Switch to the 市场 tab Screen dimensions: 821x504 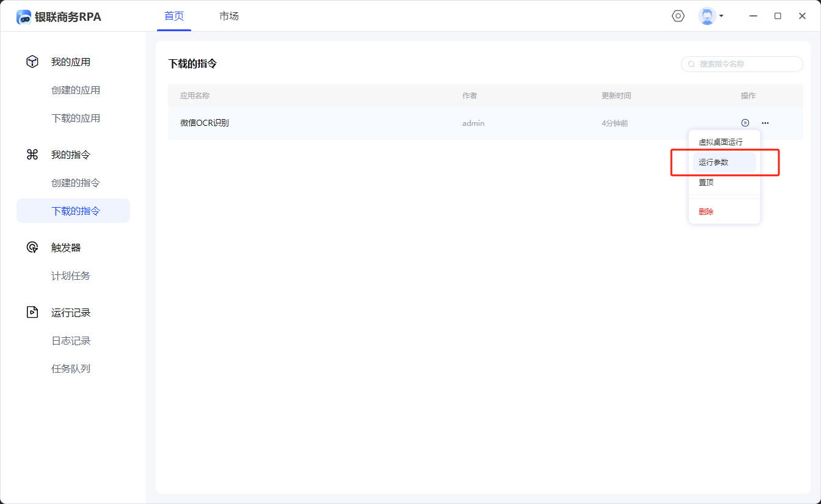point(229,16)
